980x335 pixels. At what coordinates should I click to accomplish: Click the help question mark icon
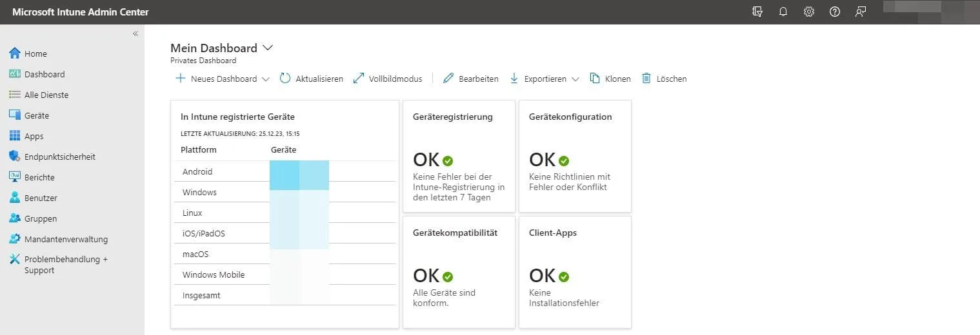835,12
